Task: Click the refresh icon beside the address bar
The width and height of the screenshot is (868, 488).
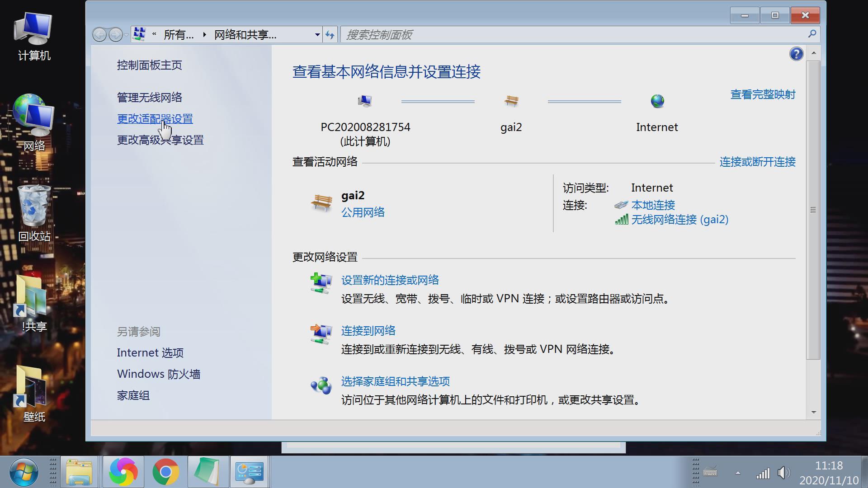Action: 330,34
